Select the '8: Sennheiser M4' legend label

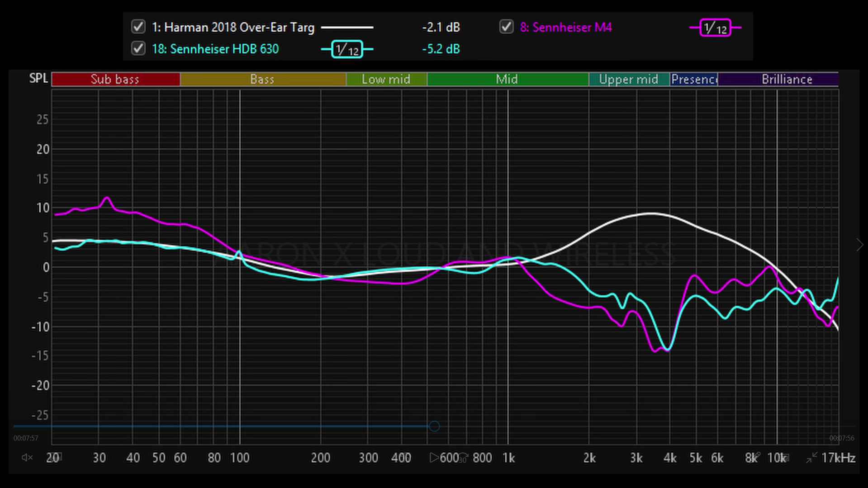(566, 27)
